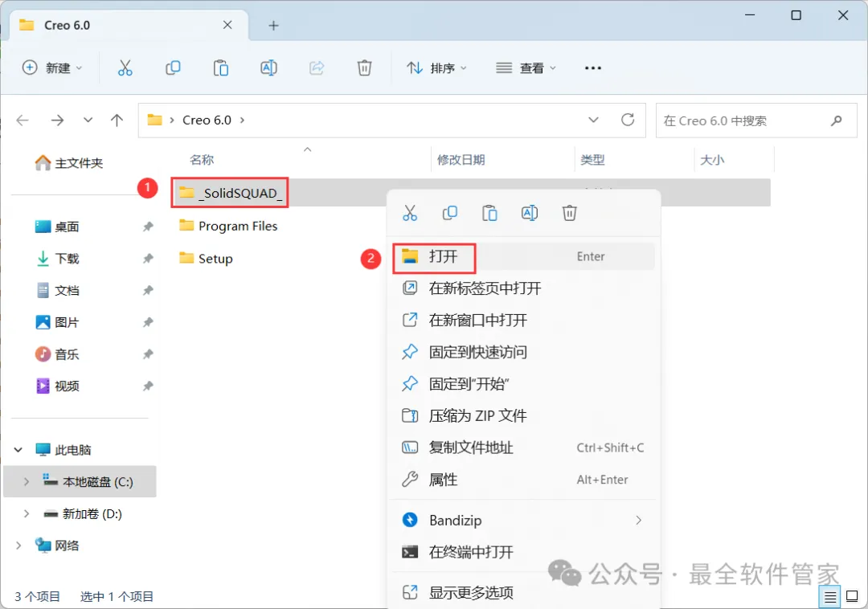Open 主文件夹 in the sidebar

point(69,162)
